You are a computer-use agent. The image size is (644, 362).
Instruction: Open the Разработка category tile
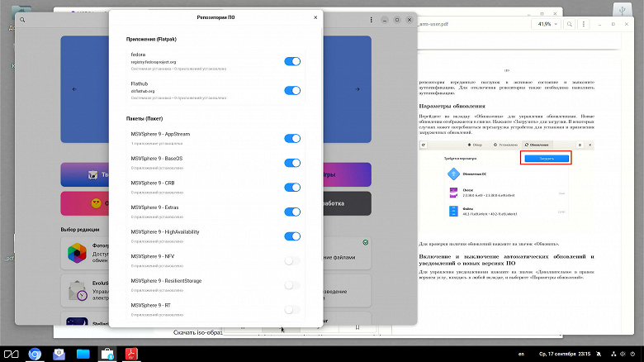tap(347, 203)
